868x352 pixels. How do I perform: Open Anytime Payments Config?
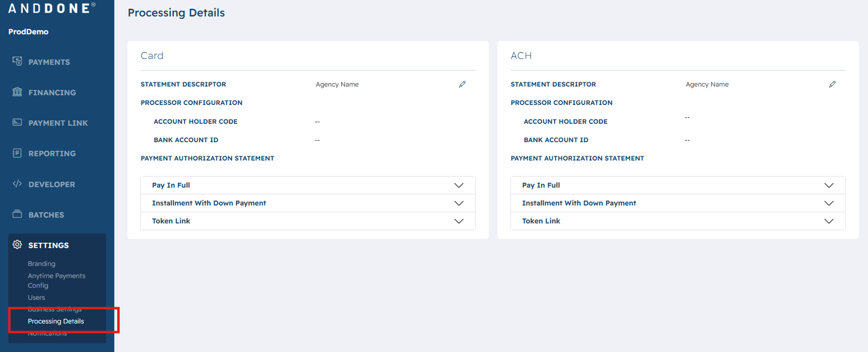click(56, 281)
